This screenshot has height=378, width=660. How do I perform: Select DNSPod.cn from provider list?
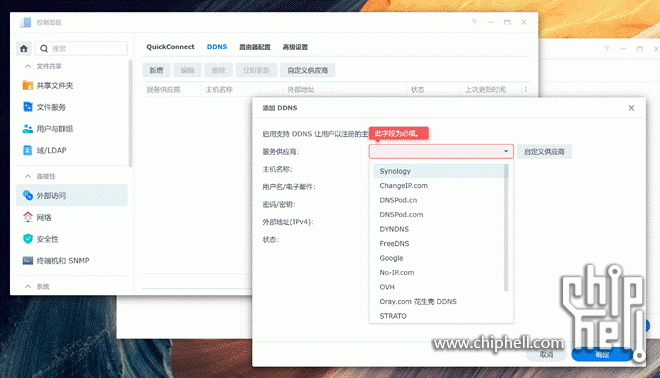(438, 200)
